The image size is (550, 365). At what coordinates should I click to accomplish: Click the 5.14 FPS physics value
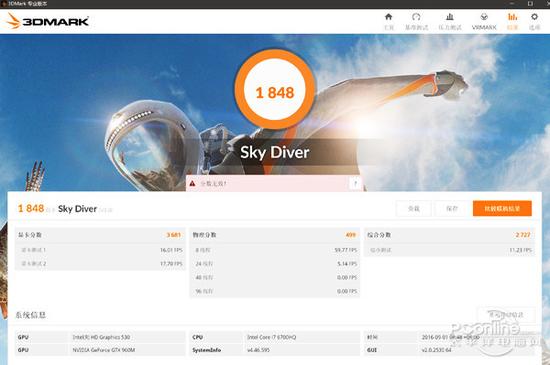click(347, 264)
